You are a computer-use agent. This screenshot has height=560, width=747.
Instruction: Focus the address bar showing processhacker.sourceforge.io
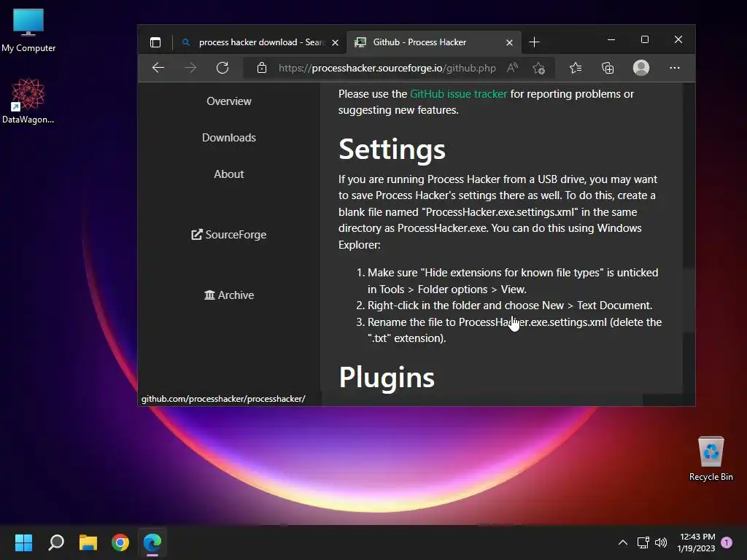387,68
